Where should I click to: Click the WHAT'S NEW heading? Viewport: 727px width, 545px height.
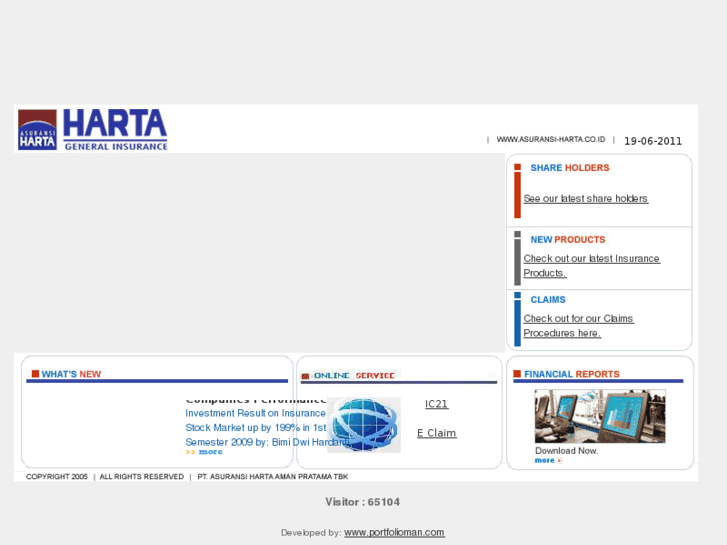pyautogui.click(x=71, y=374)
